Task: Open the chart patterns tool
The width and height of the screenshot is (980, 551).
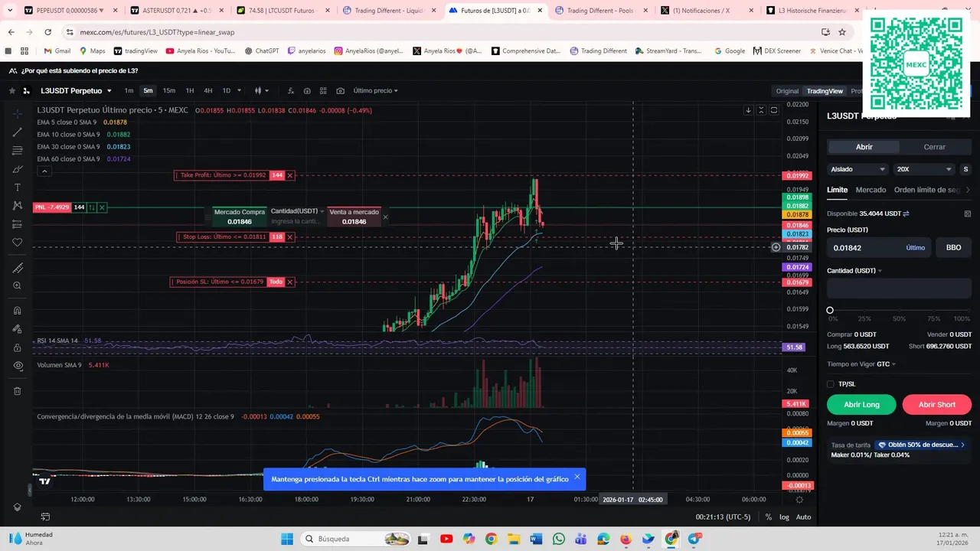Action: 18,206
